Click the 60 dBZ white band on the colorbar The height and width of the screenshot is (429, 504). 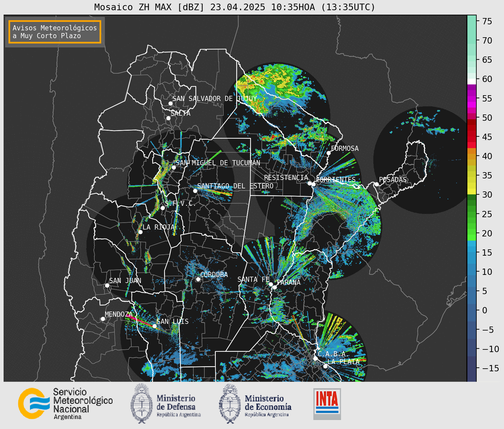point(472,81)
